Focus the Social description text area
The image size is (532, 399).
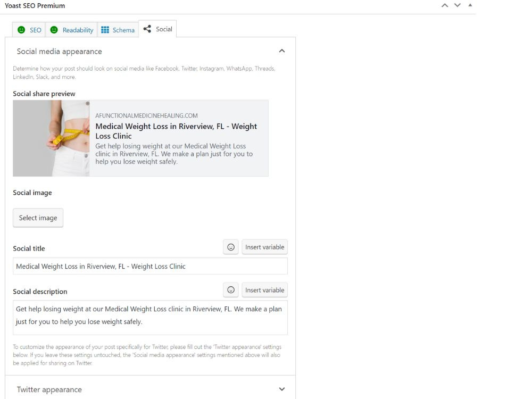click(151, 318)
